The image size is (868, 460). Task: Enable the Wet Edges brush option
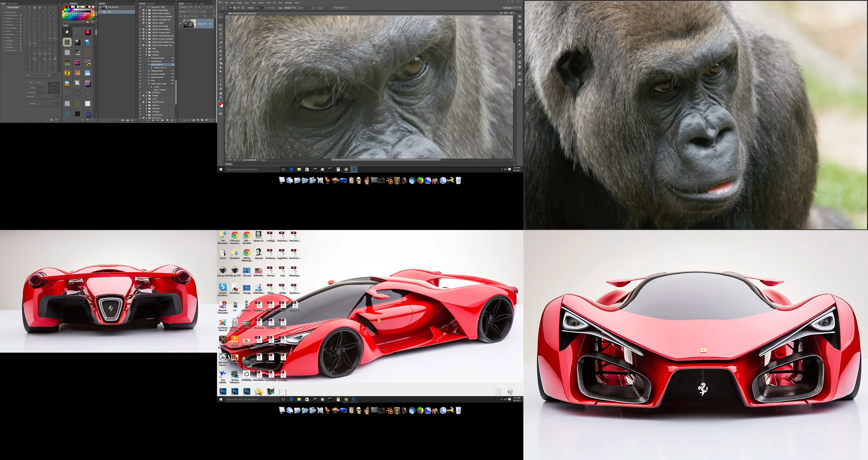pyautogui.click(x=3, y=41)
